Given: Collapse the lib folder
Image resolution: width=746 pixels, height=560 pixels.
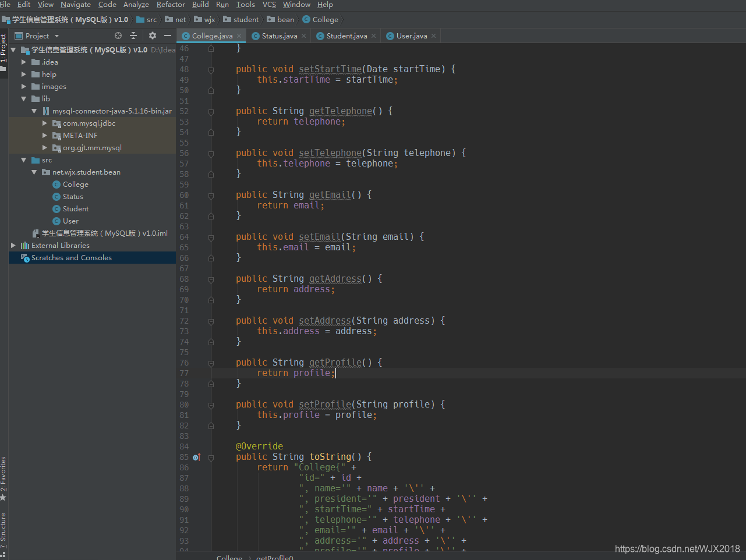Looking at the screenshot, I should [24, 99].
